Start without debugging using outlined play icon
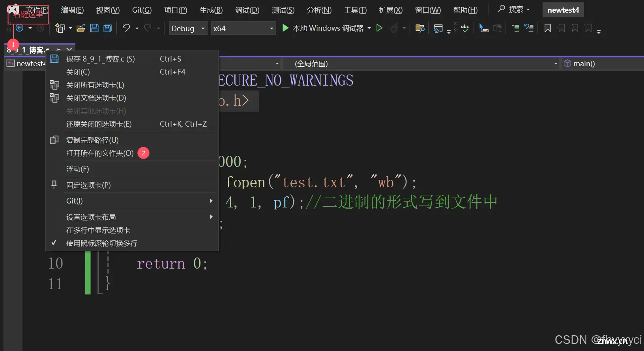The image size is (644, 351). coord(380,28)
